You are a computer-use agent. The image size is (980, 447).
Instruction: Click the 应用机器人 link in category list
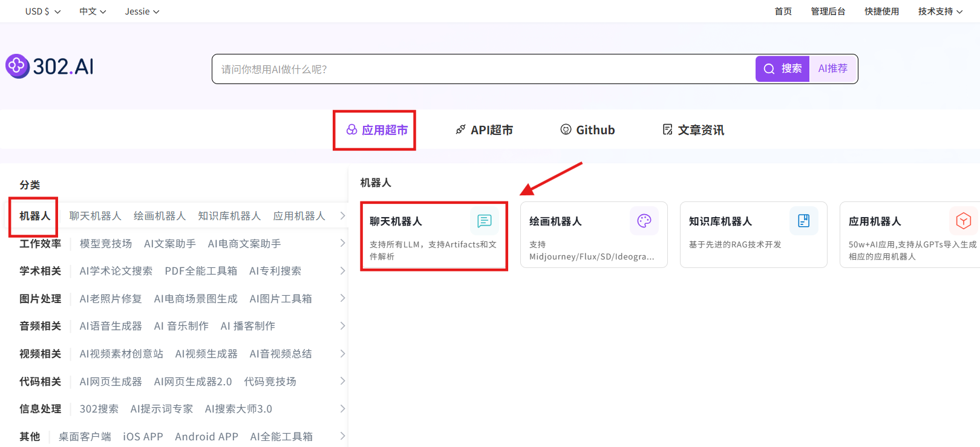pyautogui.click(x=299, y=216)
